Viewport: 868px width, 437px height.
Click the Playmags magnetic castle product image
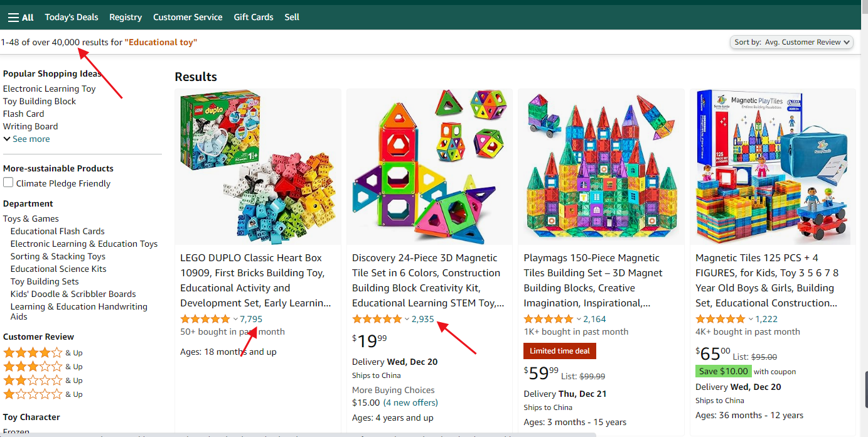pos(601,166)
